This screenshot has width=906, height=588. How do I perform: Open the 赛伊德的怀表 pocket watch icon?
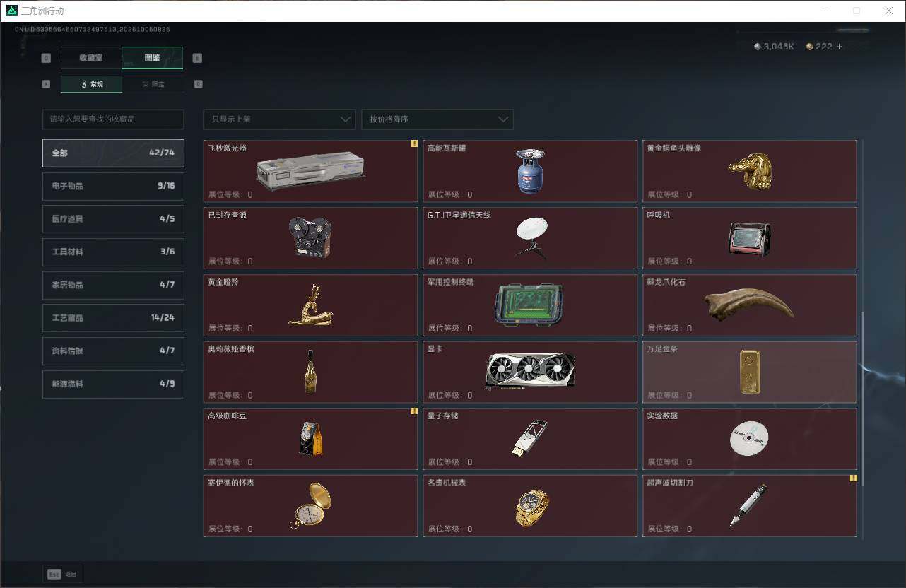[x=310, y=505]
